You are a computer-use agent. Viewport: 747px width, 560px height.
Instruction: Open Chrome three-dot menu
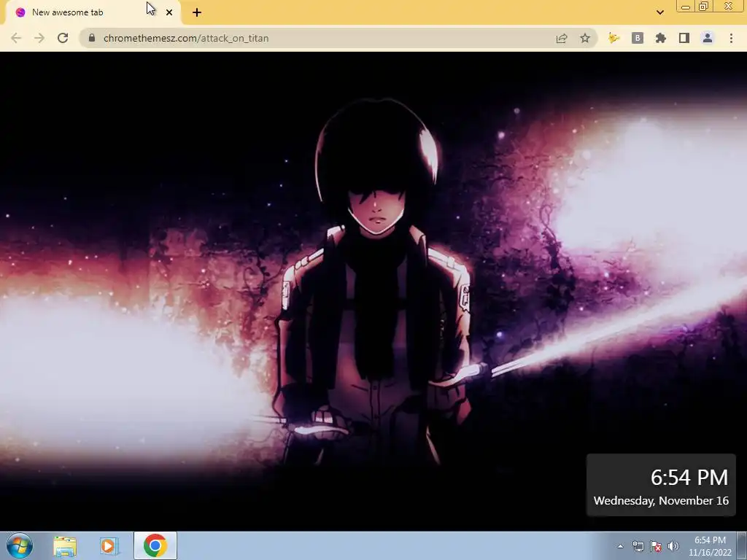tap(731, 38)
